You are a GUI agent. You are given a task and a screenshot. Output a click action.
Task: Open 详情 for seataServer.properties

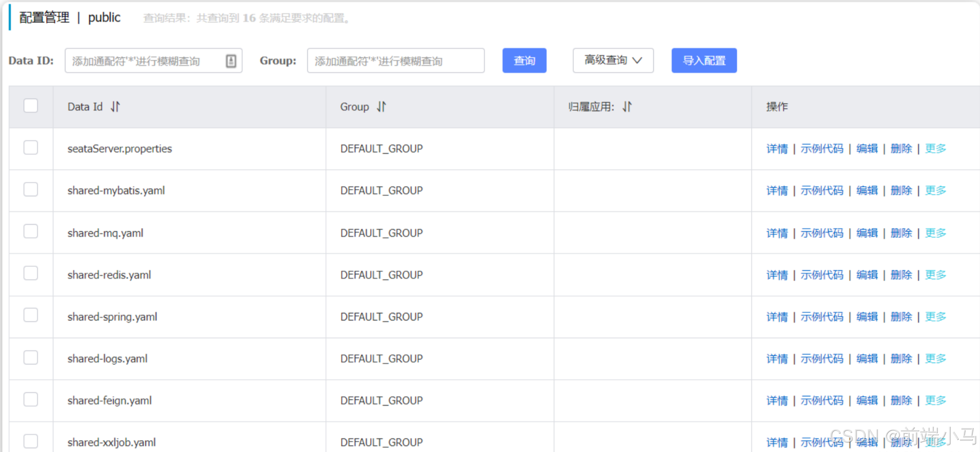(777, 149)
